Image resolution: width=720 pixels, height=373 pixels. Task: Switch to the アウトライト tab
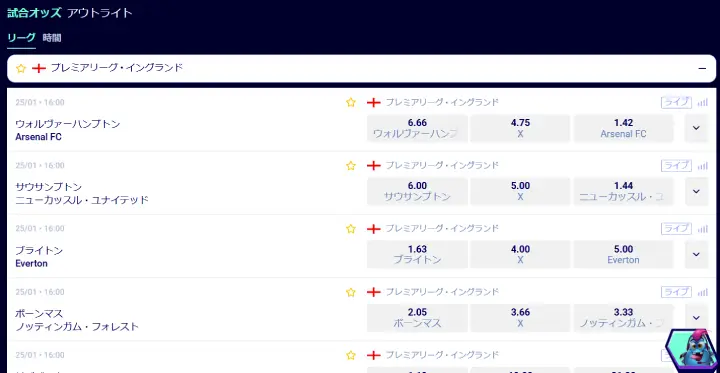[x=100, y=13]
